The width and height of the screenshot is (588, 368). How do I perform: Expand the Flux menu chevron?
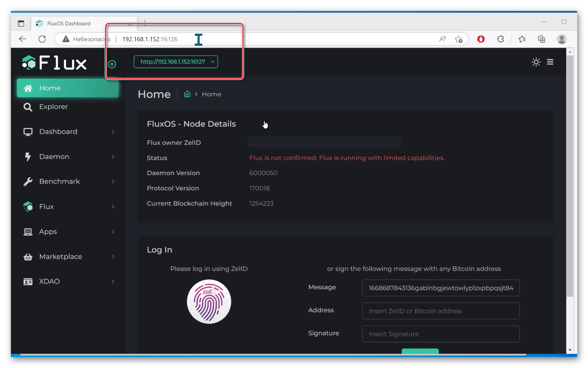tap(113, 207)
